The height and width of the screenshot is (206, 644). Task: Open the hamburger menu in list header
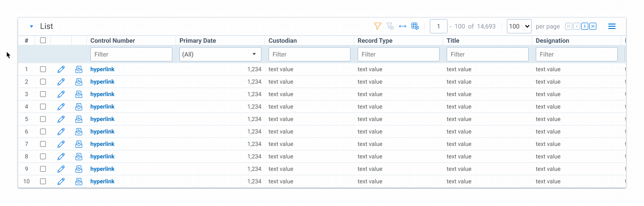[x=612, y=26]
